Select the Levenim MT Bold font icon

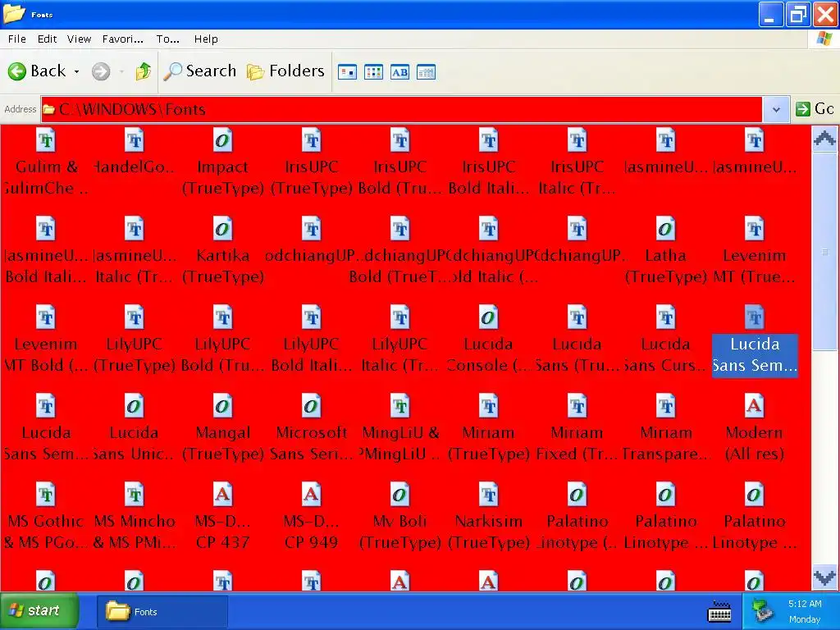46,317
